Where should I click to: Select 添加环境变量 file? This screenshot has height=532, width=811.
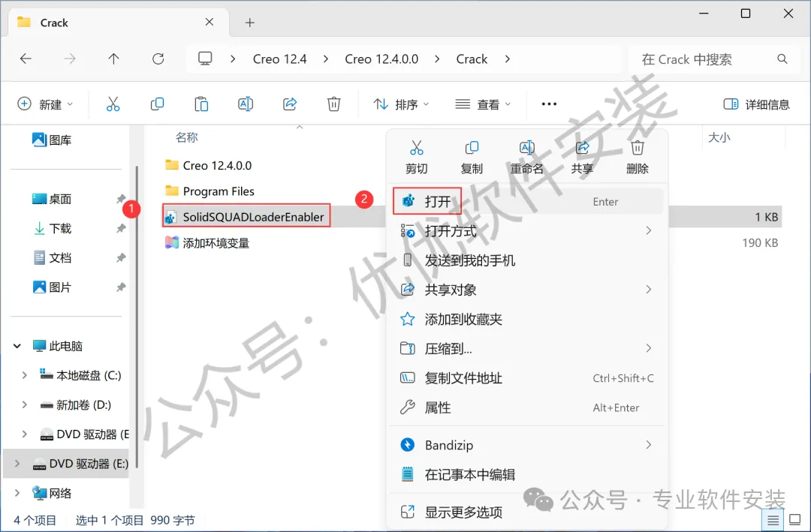coord(207,243)
